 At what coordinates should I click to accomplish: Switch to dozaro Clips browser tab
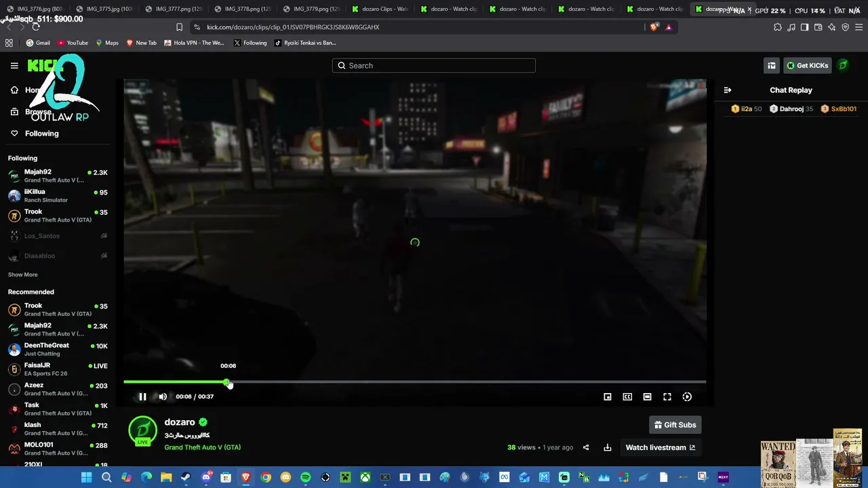click(380, 9)
